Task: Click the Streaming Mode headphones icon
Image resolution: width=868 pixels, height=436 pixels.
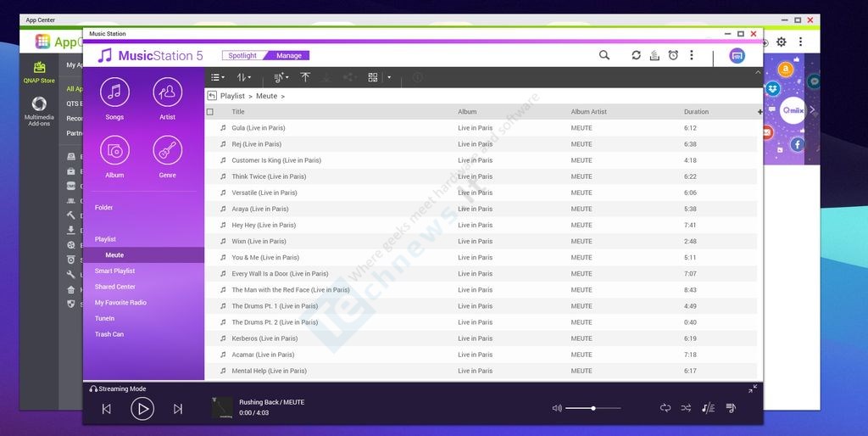Action: click(93, 388)
